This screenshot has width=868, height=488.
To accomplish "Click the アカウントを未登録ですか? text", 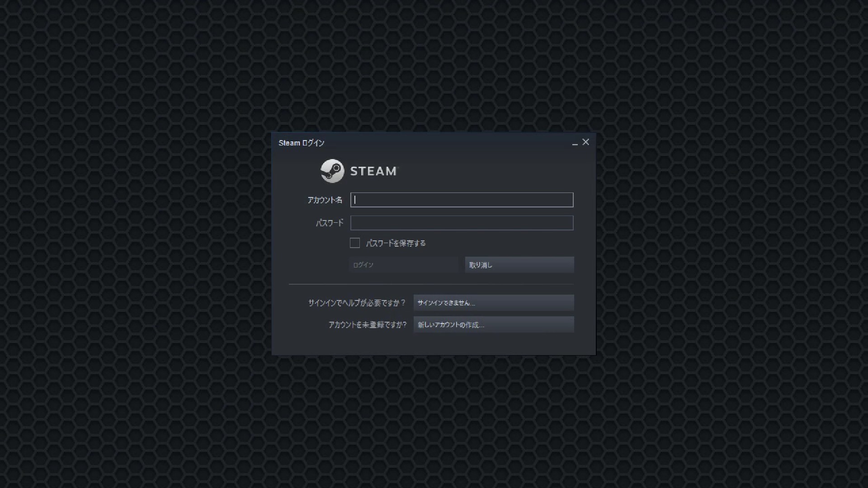I will pos(368,324).
